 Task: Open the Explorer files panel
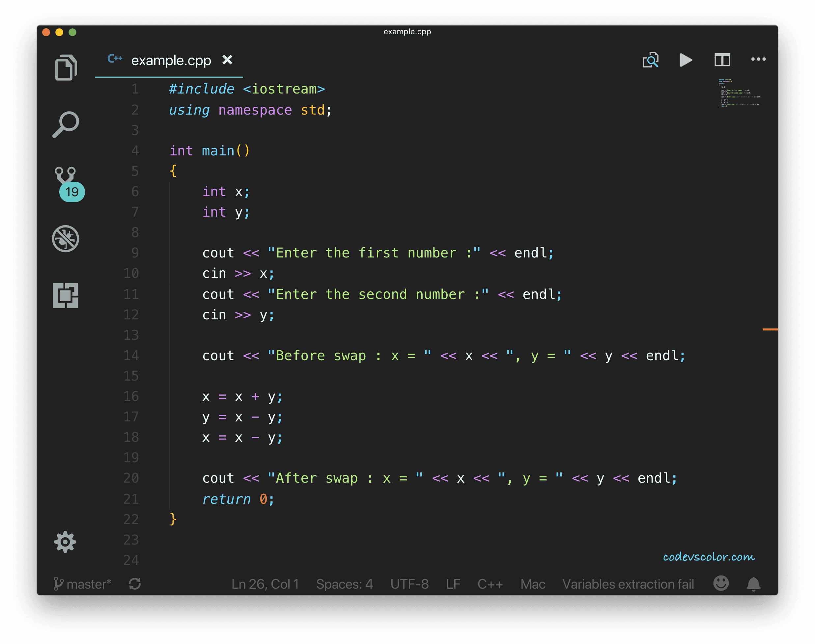(66, 68)
